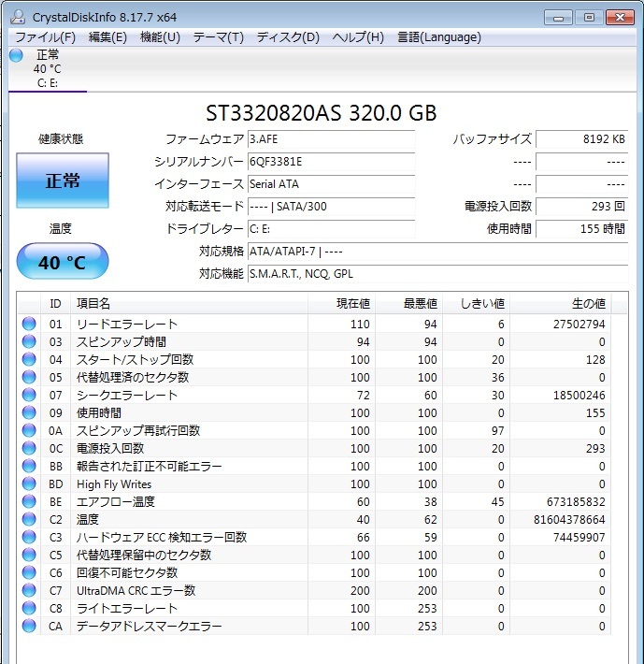Click status icon for CA データアドレスマークエラー

(x=29, y=626)
